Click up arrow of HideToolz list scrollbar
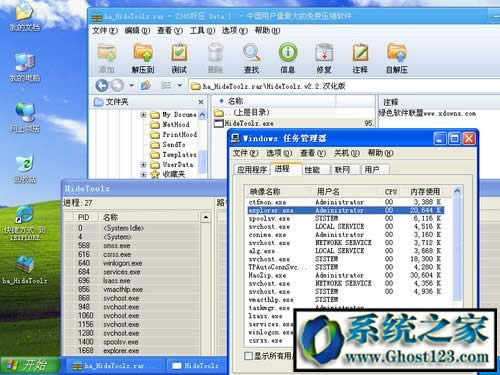Screen dimensions: 500x375 click(x=206, y=217)
